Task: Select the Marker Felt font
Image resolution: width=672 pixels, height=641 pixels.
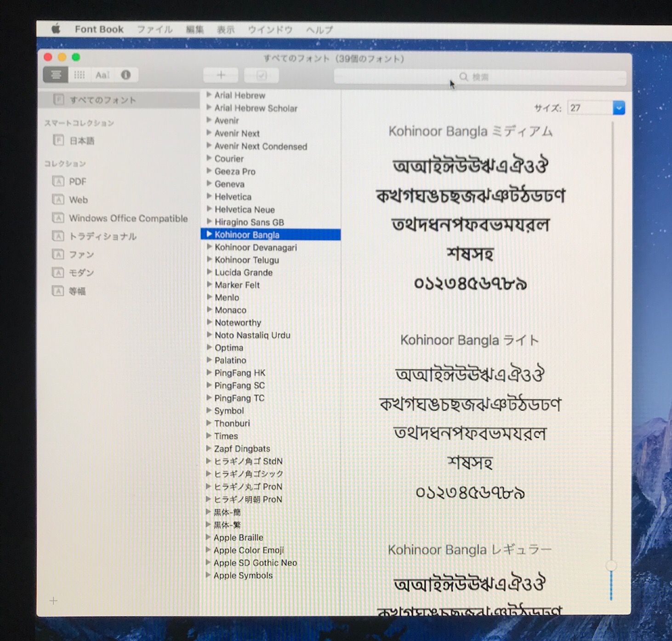Action: click(x=237, y=285)
